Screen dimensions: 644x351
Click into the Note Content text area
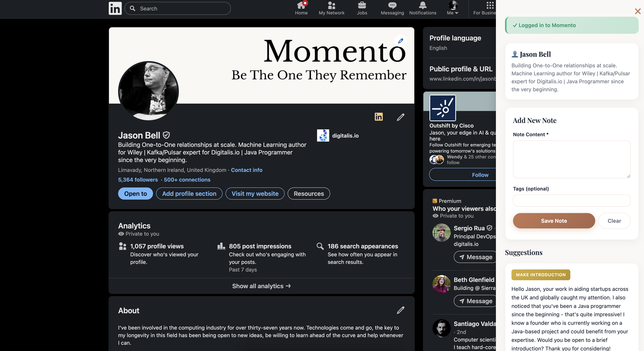pos(571,159)
